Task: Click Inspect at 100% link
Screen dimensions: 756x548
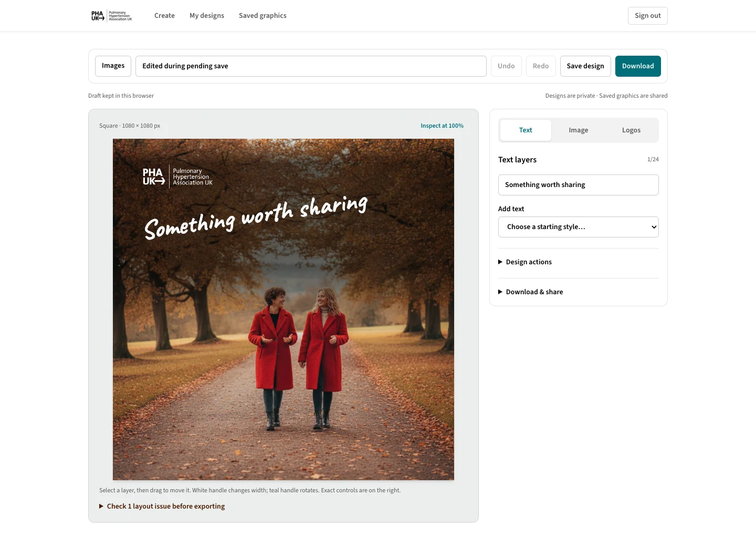Action: point(442,126)
